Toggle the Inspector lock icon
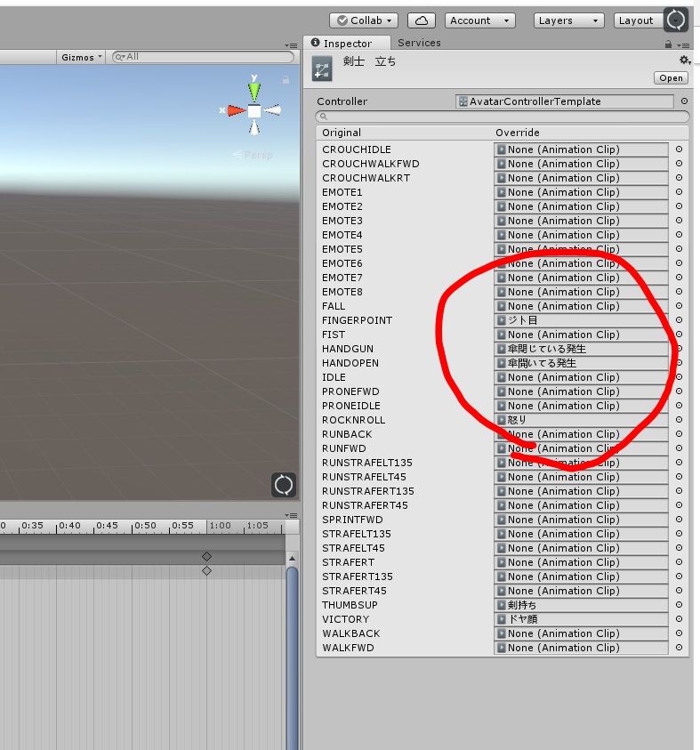The width and height of the screenshot is (700, 750). point(668,44)
